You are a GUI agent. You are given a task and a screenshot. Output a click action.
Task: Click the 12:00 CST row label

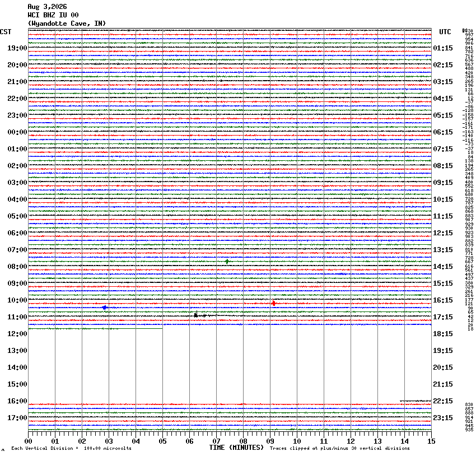pos(17,334)
